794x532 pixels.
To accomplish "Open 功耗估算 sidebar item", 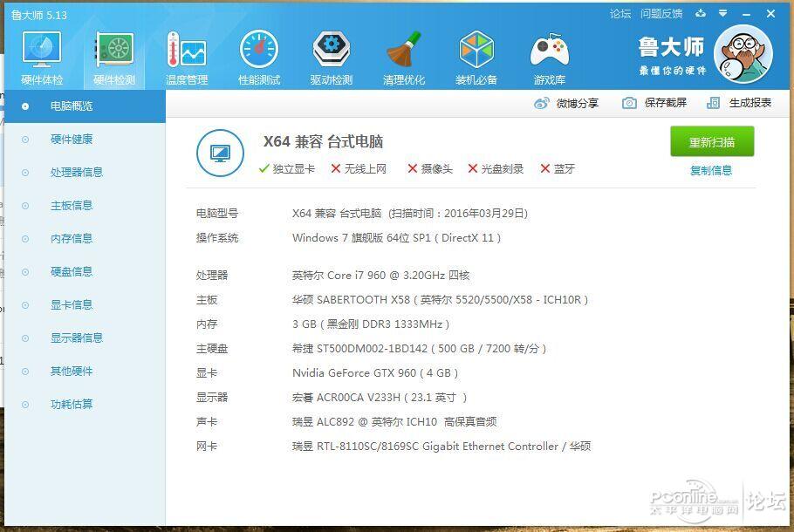I will point(86,405).
